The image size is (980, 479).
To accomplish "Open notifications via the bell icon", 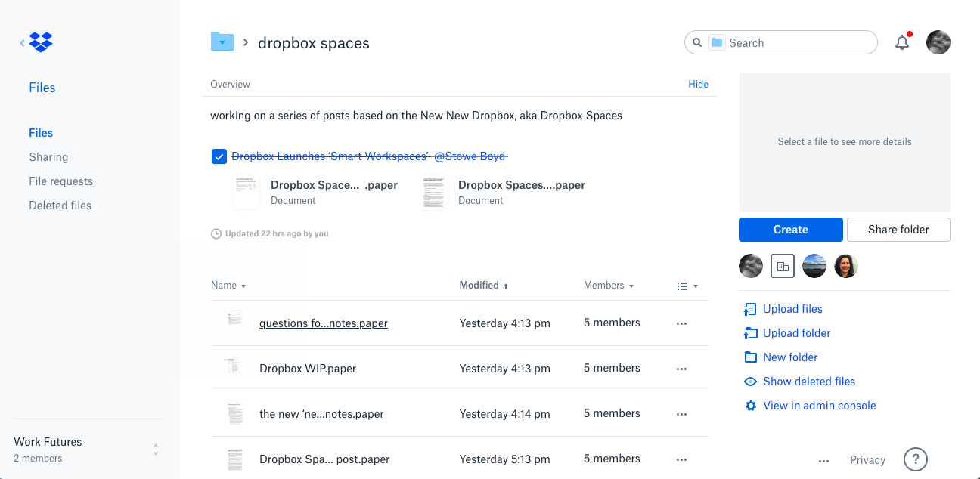I will (901, 42).
